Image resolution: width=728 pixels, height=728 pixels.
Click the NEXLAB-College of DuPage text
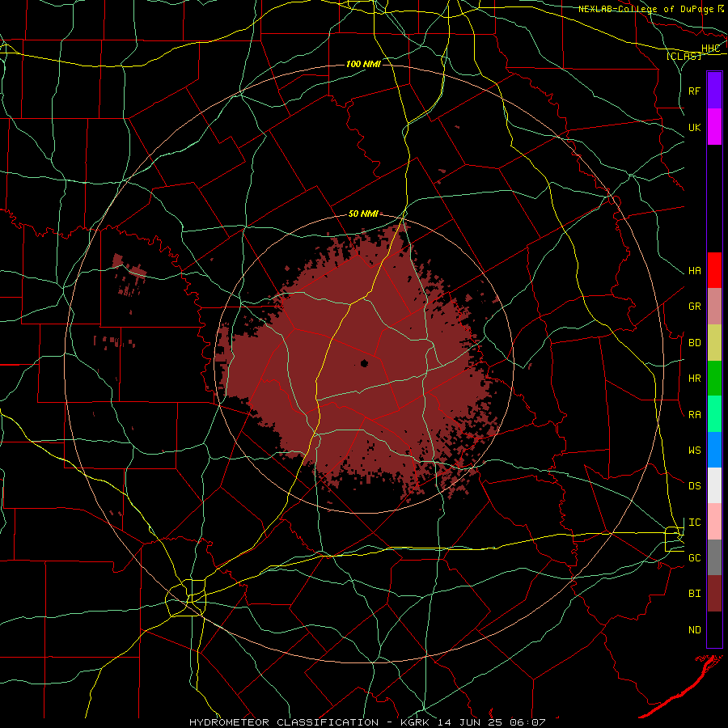645,9
